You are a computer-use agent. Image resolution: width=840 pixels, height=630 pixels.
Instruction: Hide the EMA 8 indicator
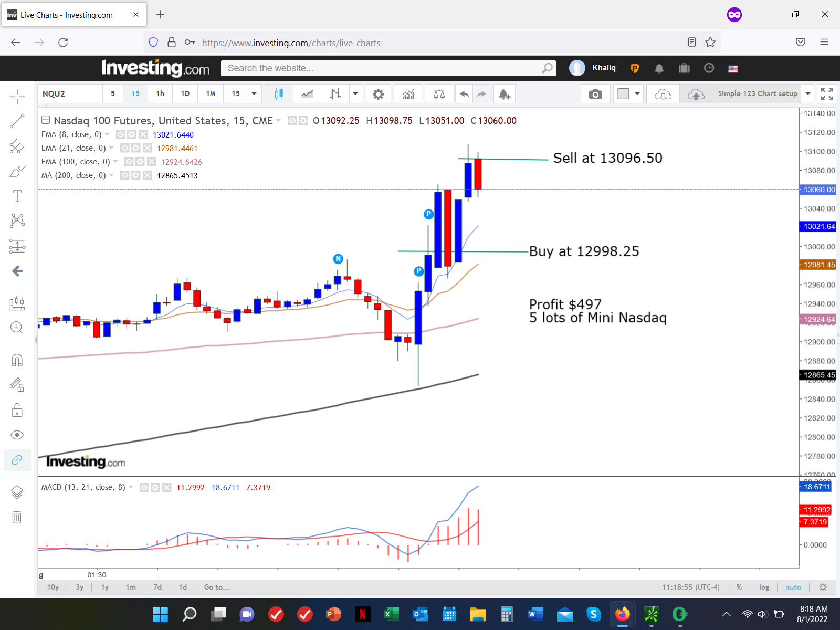[120, 134]
